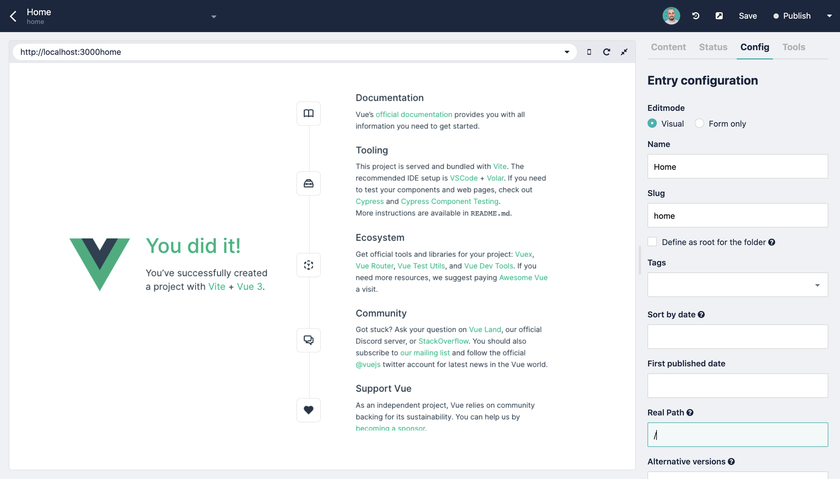Open the Volar link
Viewport: 840px width, 479px height.
pos(495,178)
